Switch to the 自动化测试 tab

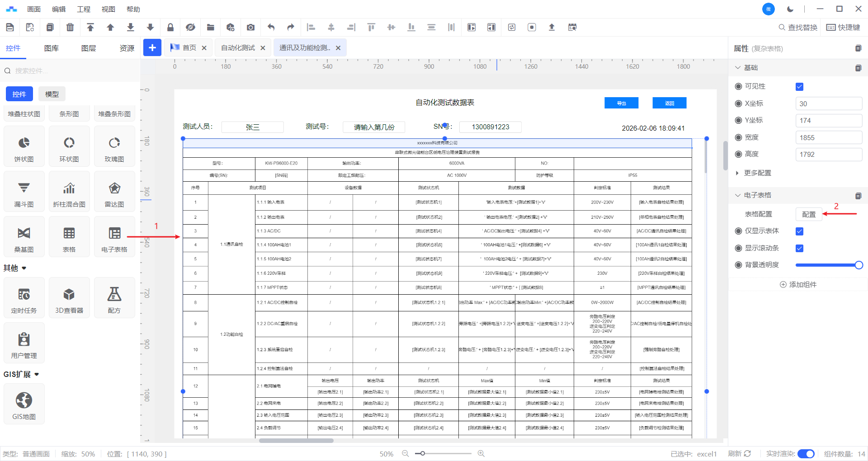pyautogui.click(x=238, y=48)
